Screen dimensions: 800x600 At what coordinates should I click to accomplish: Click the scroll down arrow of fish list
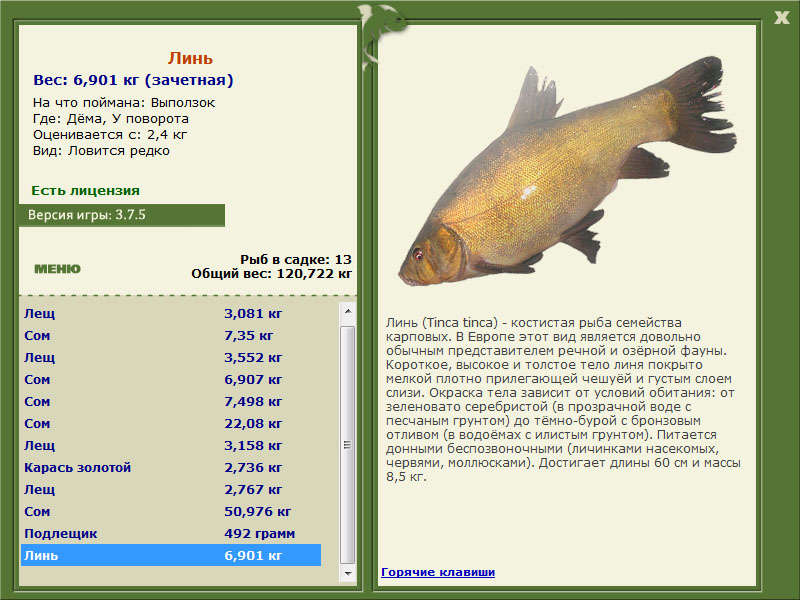pyautogui.click(x=347, y=573)
